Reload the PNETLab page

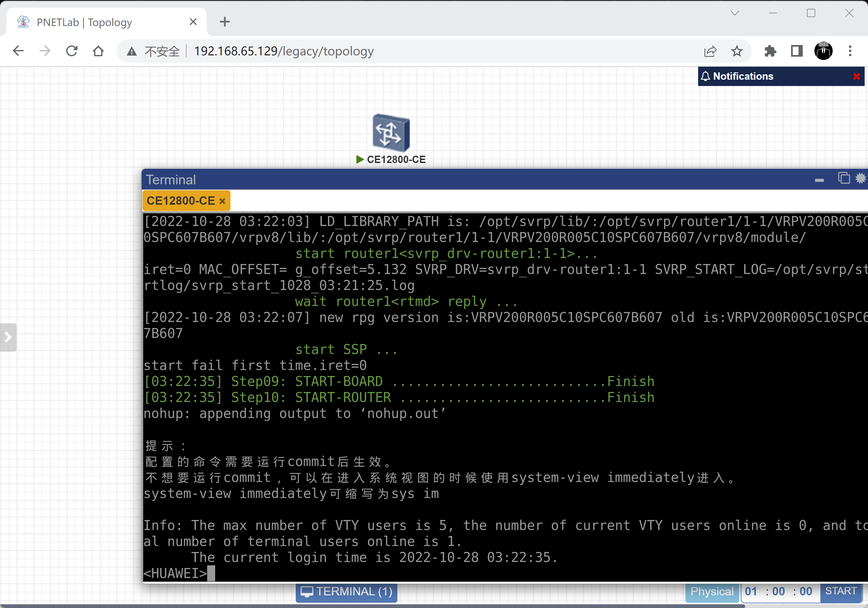pyautogui.click(x=72, y=51)
